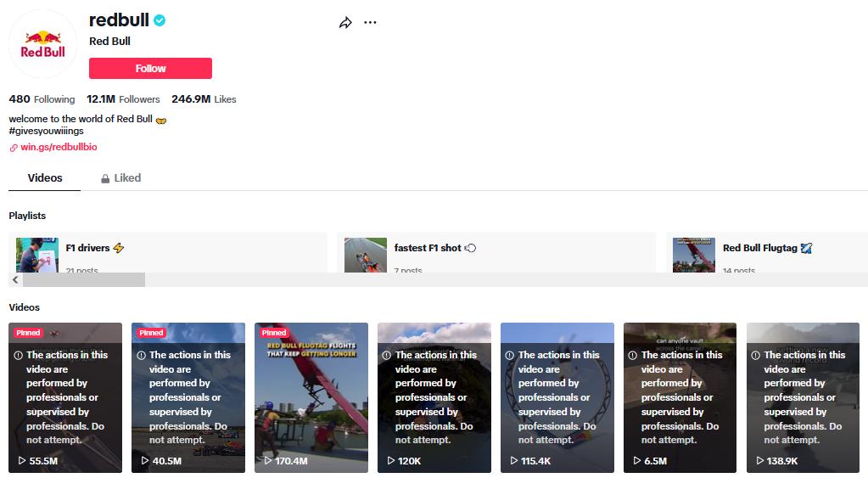This screenshot has width=868, height=478.
Task: Click the link chain icon in bio
Action: point(14,148)
